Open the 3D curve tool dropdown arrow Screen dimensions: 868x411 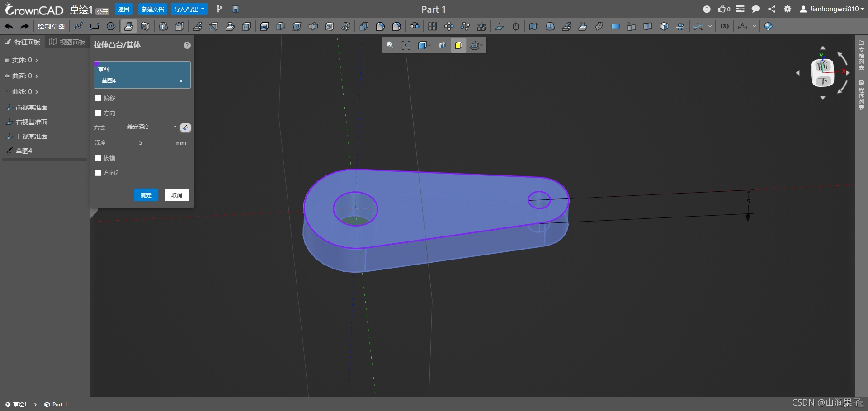tap(710, 26)
